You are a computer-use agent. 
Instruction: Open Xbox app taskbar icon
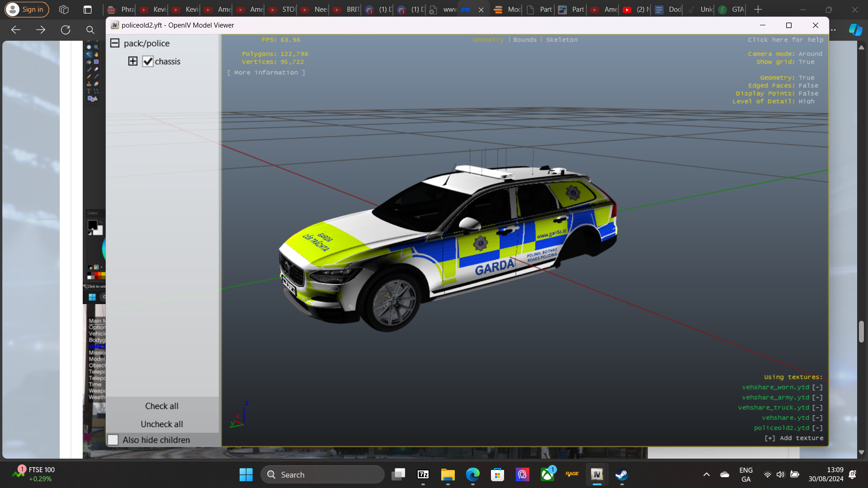coord(547,474)
